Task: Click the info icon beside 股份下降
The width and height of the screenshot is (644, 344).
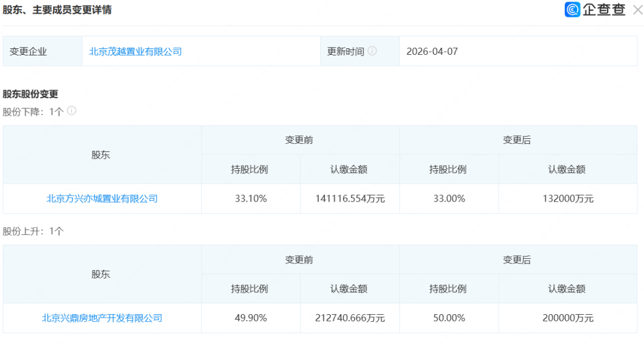Action: point(72,111)
